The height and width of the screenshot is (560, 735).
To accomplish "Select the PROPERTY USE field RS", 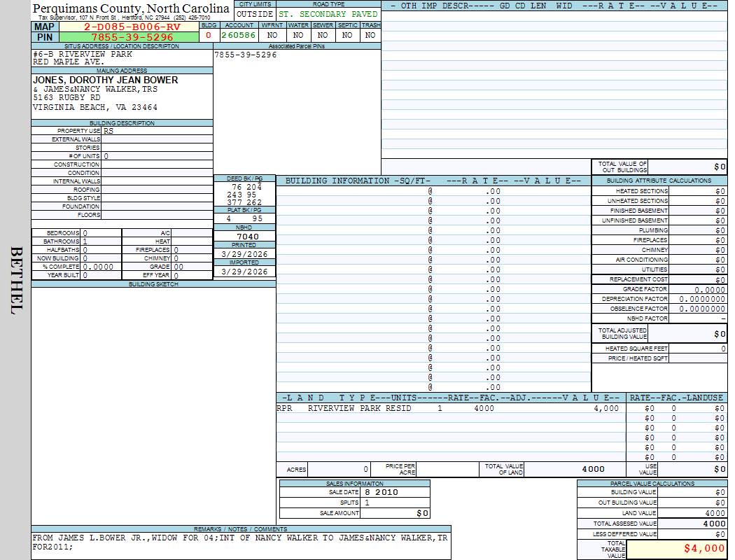I will point(157,131).
